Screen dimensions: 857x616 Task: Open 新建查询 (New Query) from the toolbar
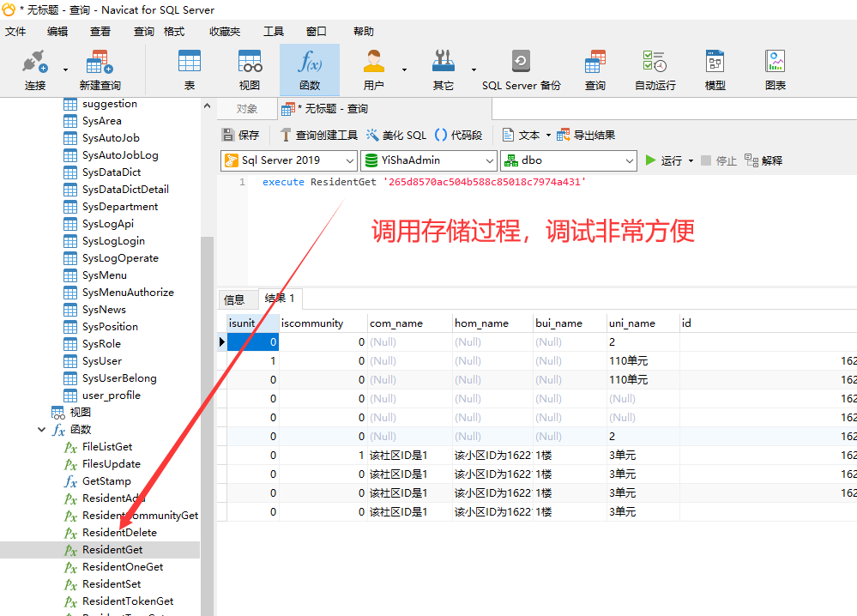(x=100, y=70)
